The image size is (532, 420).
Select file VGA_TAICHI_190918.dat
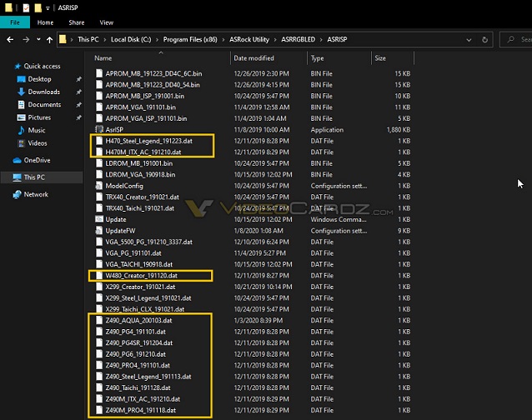point(139,264)
